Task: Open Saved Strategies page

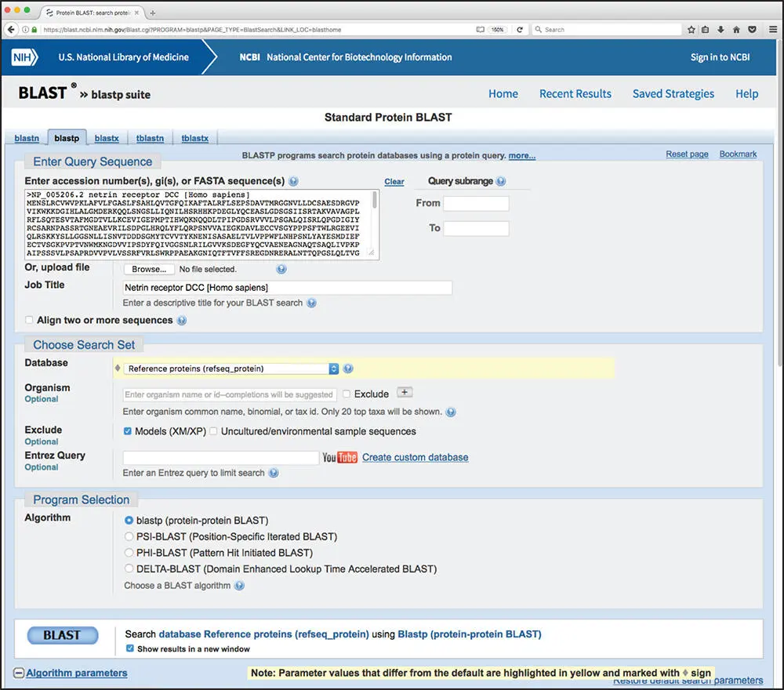Action: [x=673, y=94]
